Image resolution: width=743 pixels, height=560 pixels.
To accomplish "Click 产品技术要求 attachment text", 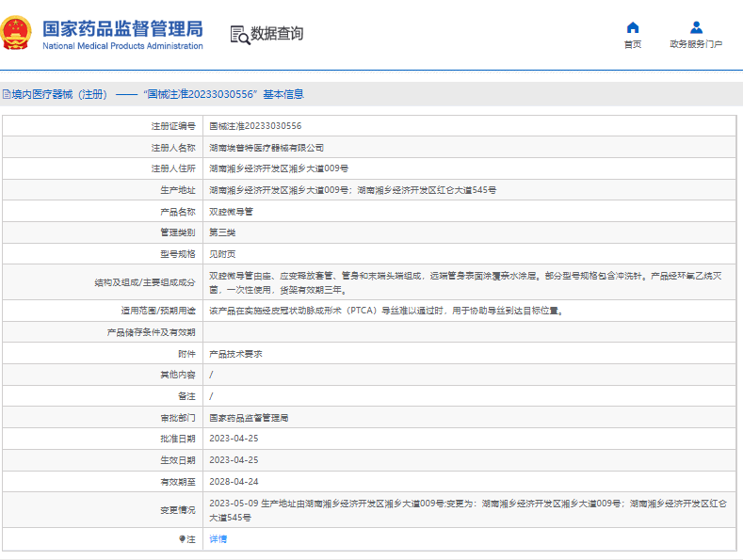I will (x=235, y=354).
